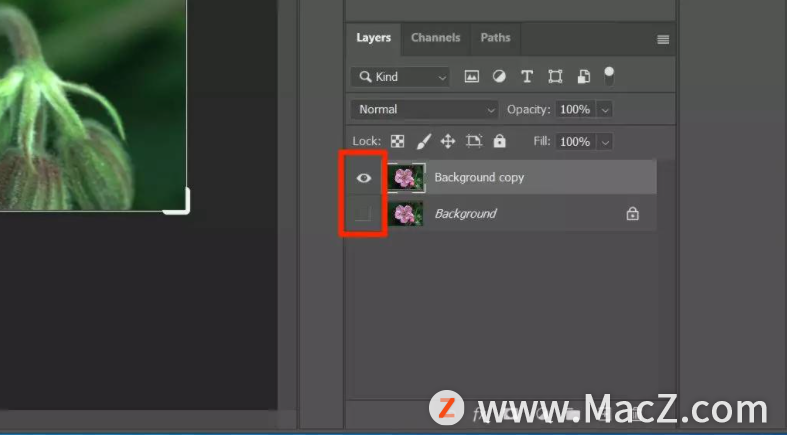
Task: Select the Background copy layer thumbnail
Action: point(406,178)
